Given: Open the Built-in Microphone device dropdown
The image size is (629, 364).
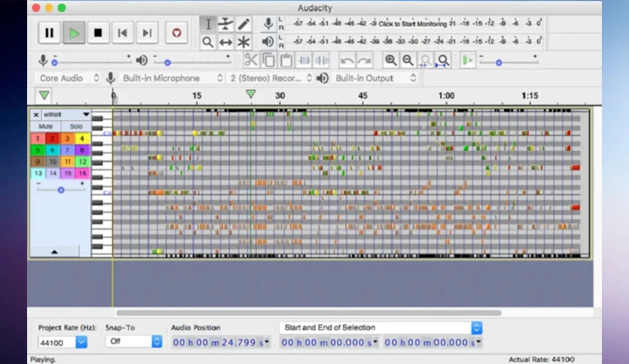Looking at the screenshot, I should (x=172, y=77).
